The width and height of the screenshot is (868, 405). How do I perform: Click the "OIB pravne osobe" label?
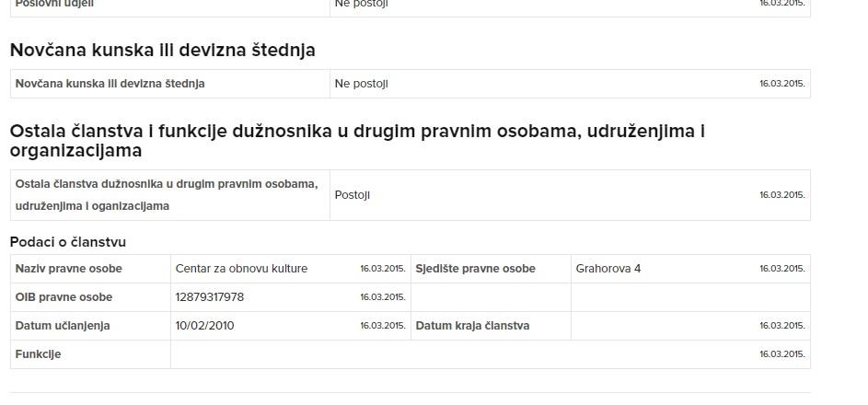(64, 297)
